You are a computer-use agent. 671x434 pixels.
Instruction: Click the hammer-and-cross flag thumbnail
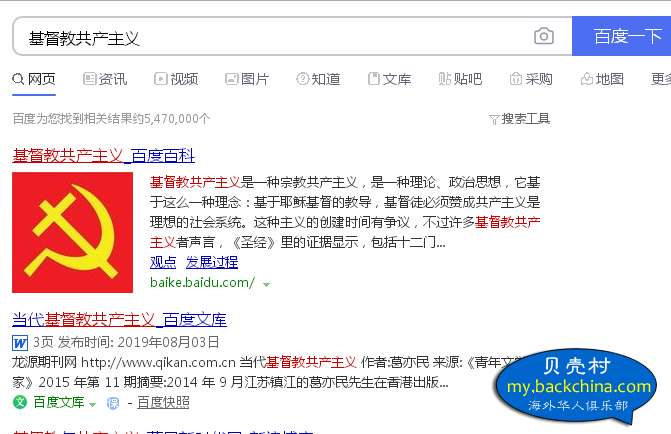tap(72, 232)
